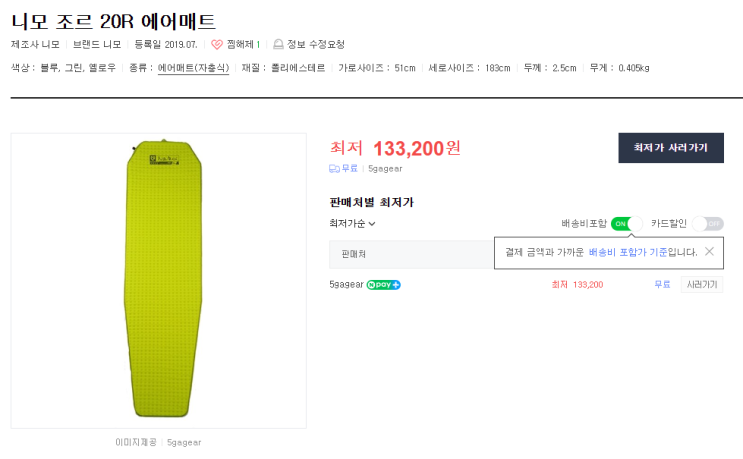This screenshot has width=743, height=459.
Task: Click the 제조사 니모 label
Action: pyautogui.click(x=35, y=44)
